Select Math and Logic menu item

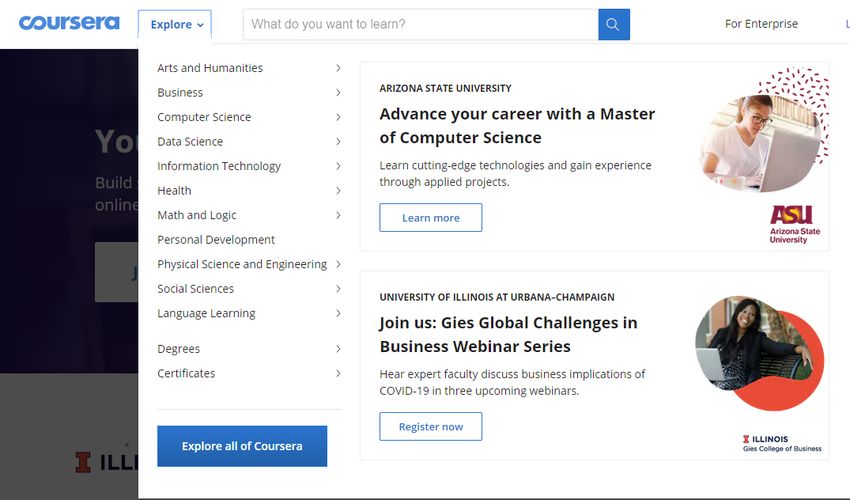coord(197,215)
